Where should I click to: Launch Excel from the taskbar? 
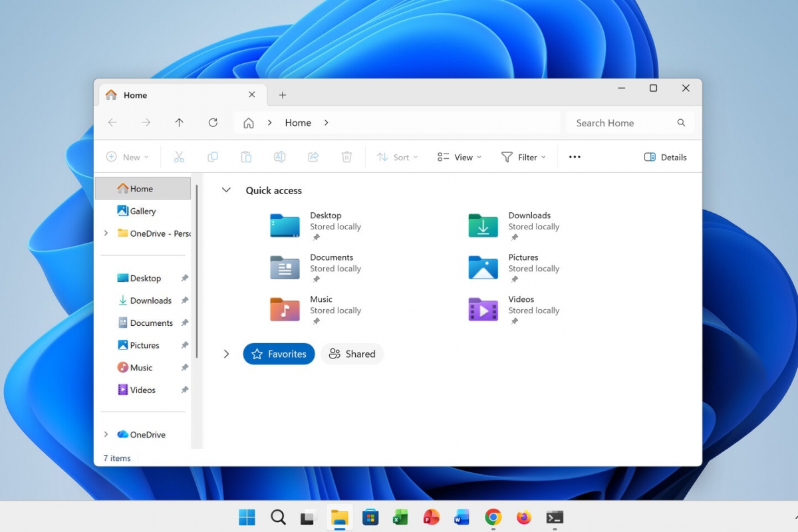coord(400,517)
